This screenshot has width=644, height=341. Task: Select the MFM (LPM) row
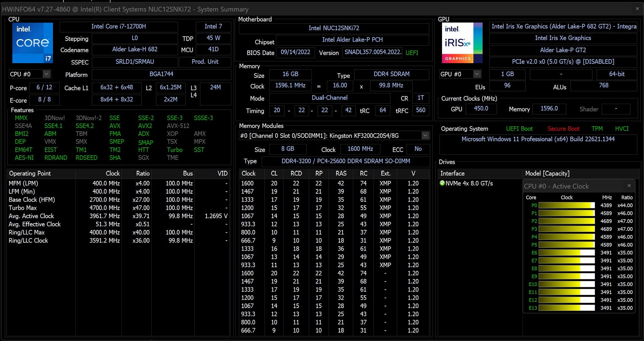coord(118,183)
